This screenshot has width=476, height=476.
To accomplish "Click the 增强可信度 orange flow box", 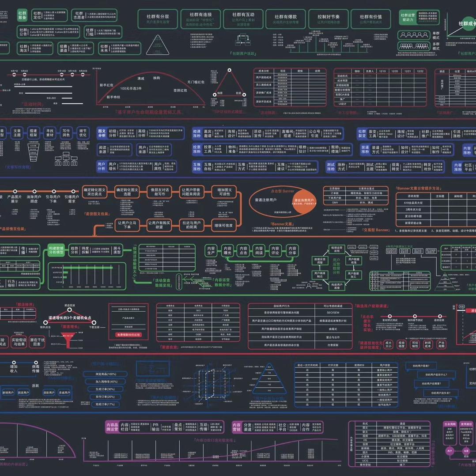I will click(x=223, y=225).
